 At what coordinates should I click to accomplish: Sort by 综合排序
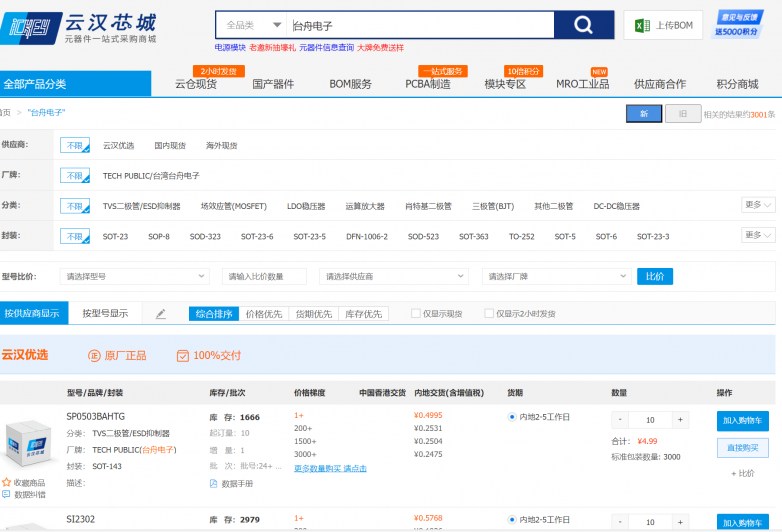pyautogui.click(x=214, y=314)
